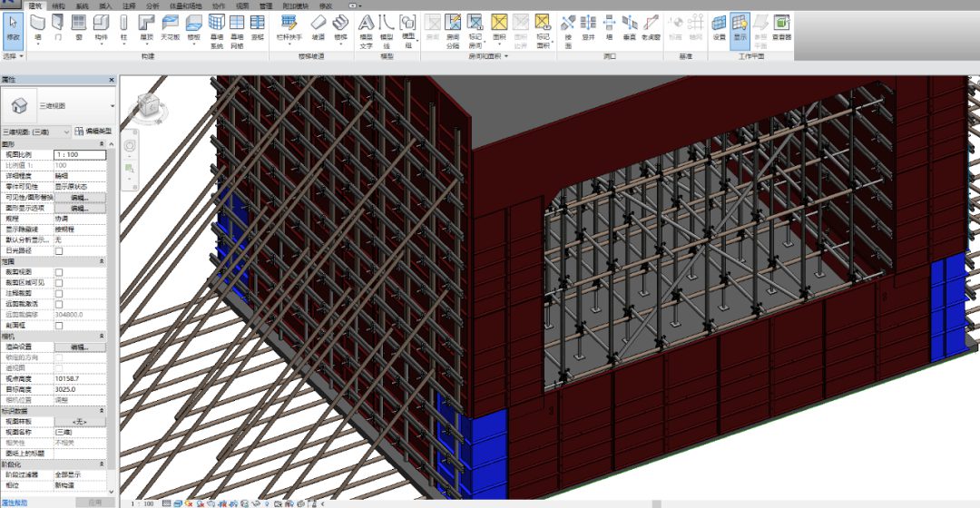
Task: Collapse the 图形 properties section
Action: (102, 144)
